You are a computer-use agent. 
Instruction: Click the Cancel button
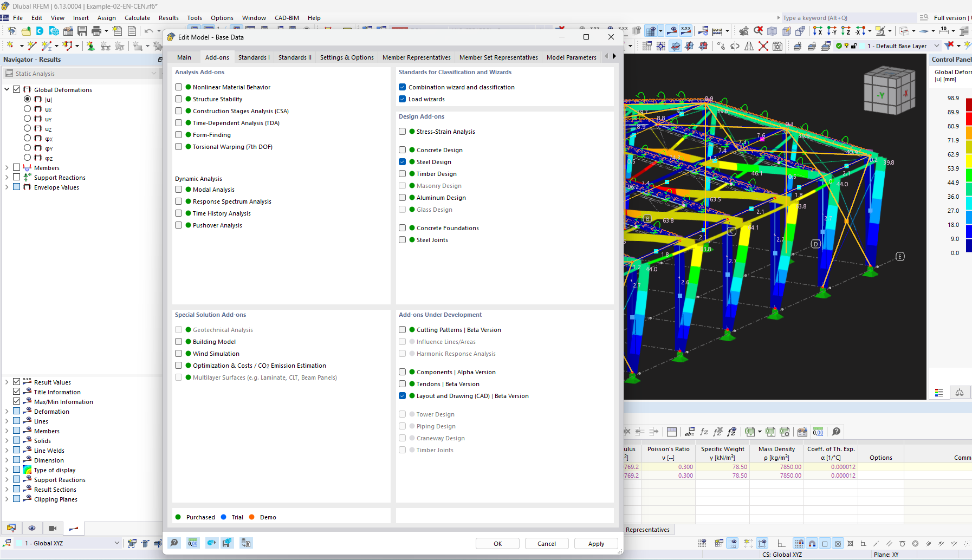coord(546,544)
